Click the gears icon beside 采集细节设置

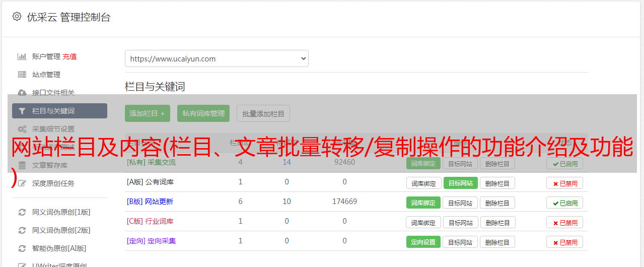[x=22, y=129]
